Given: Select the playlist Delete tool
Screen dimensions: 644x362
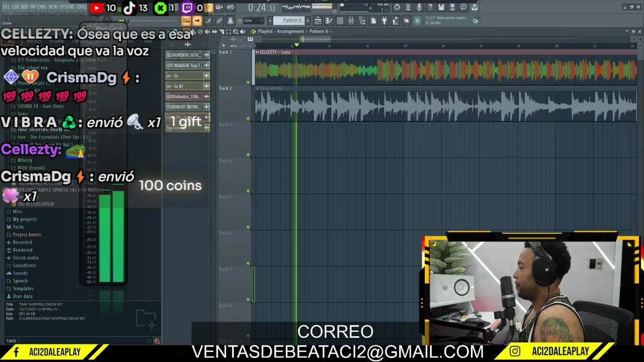Looking at the screenshot, I should 200,31.
